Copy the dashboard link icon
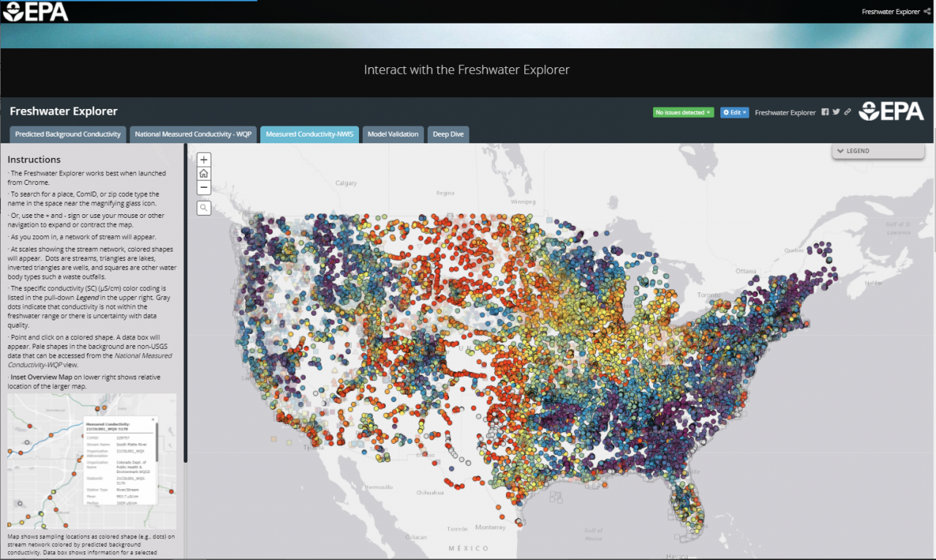 (848, 112)
